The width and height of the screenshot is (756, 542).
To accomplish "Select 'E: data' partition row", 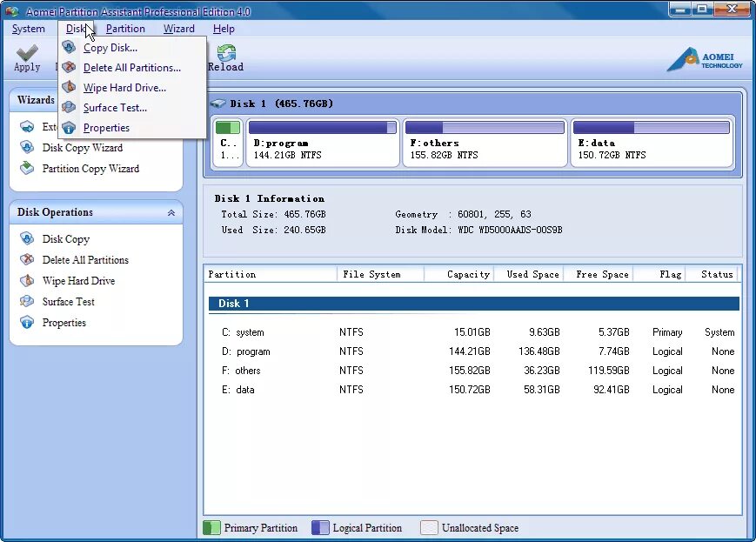I will click(x=473, y=390).
